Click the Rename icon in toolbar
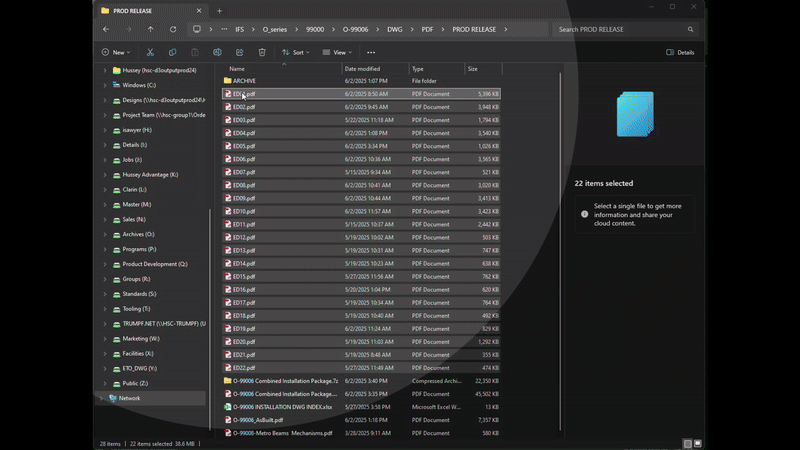Viewport: 800px width, 450px height. tap(217, 52)
